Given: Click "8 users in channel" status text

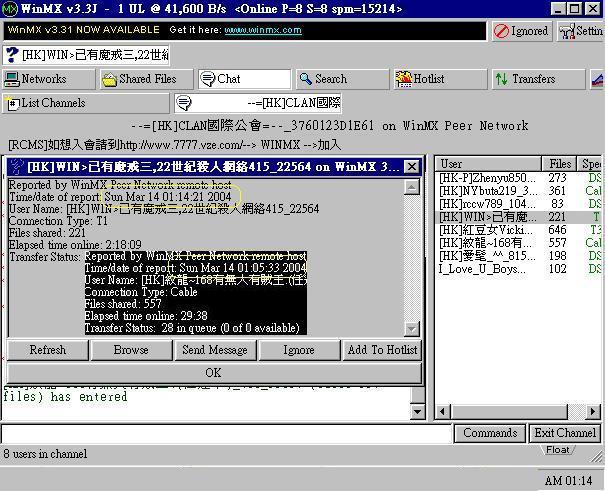Looking at the screenshot, I should point(45,454).
